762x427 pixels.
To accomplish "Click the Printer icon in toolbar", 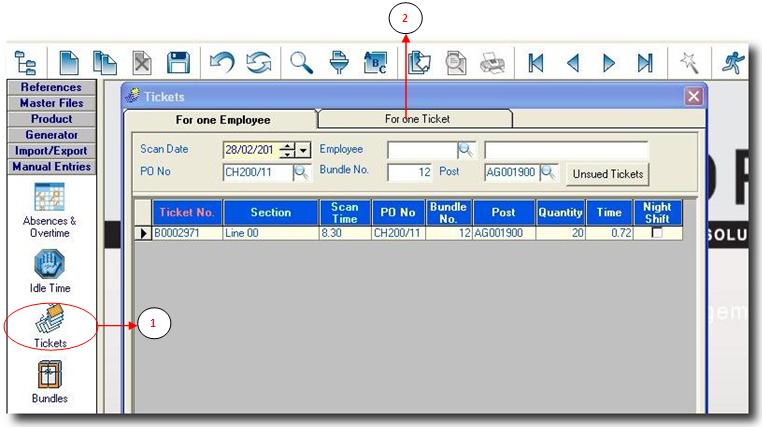I will pos(492,62).
